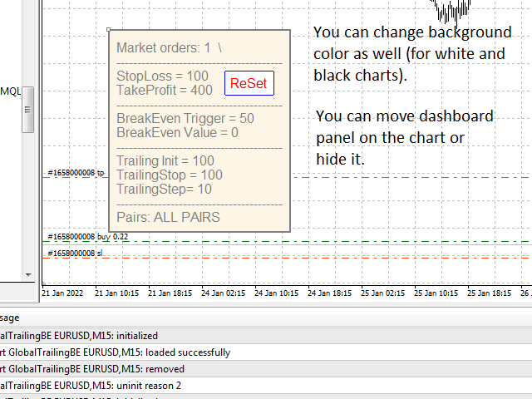Select the '#1658000008 sl' order line label
Screen dimensions: 532x399
tap(75, 254)
